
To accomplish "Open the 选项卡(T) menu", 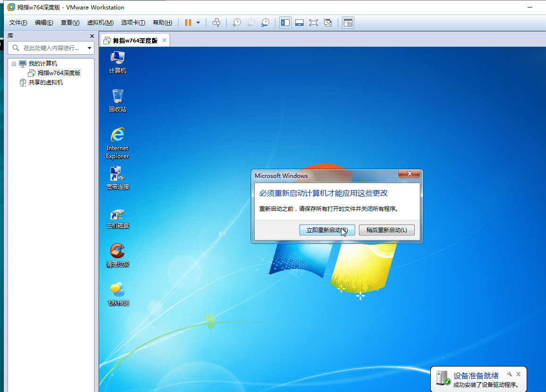I will pos(133,23).
